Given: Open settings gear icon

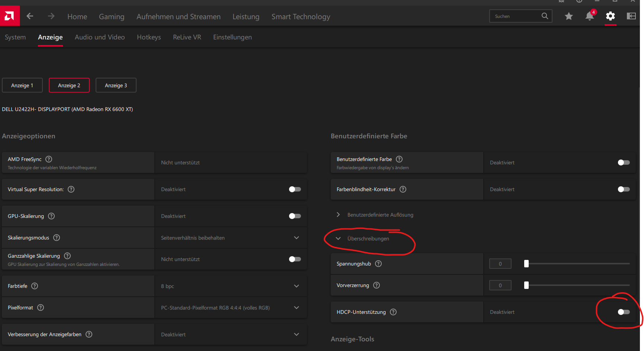Looking at the screenshot, I should click(x=610, y=16).
